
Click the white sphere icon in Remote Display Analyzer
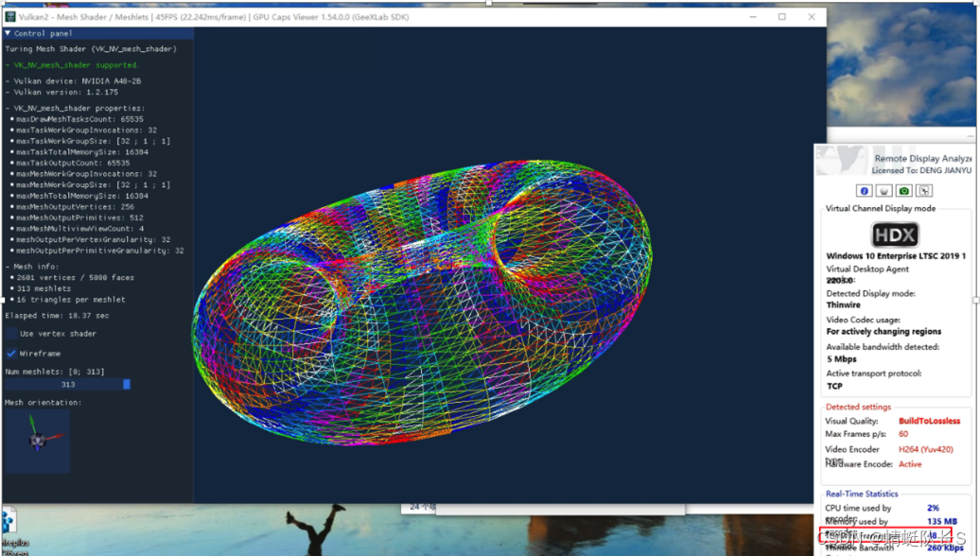[884, 190]
